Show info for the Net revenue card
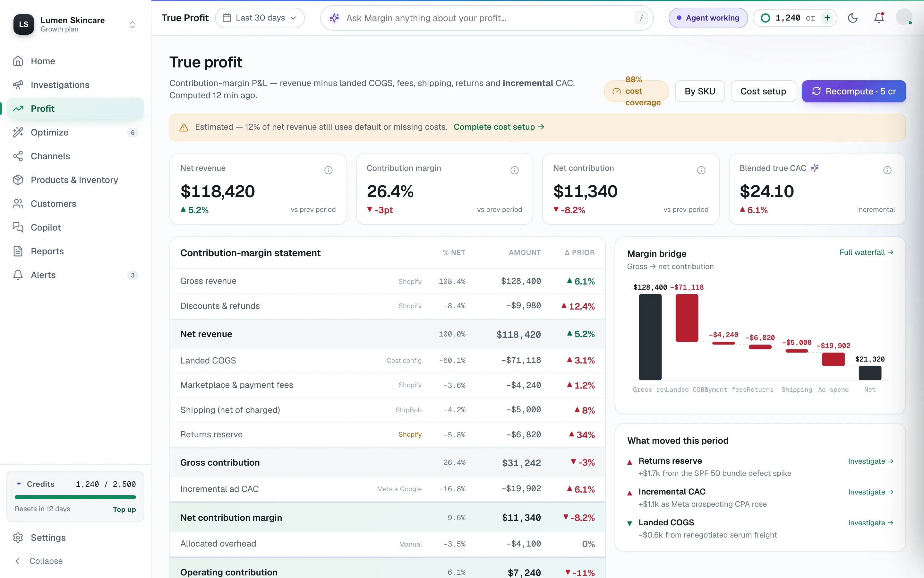Image resolution: width=924 pixels, height=578 pixels. [328, 170]
